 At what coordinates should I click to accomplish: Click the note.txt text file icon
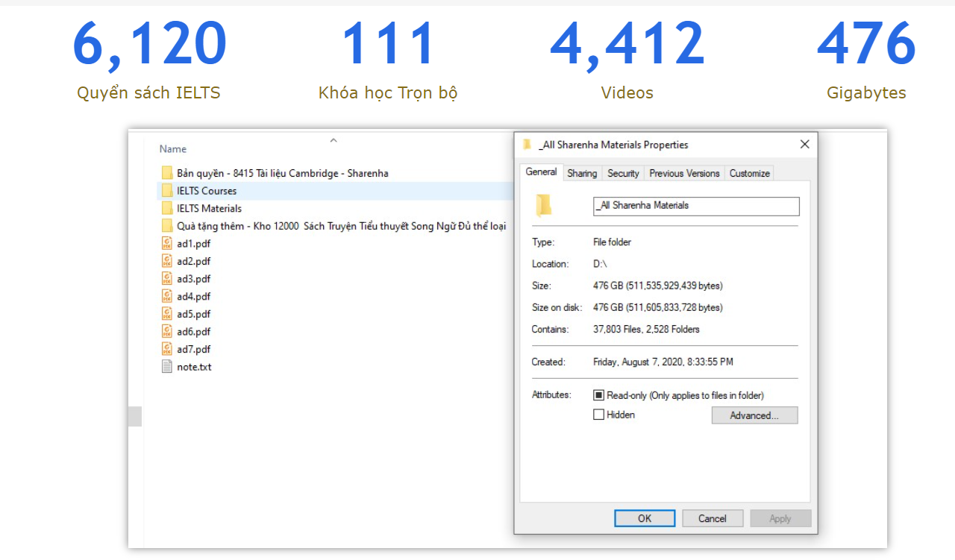click(167, 367)
